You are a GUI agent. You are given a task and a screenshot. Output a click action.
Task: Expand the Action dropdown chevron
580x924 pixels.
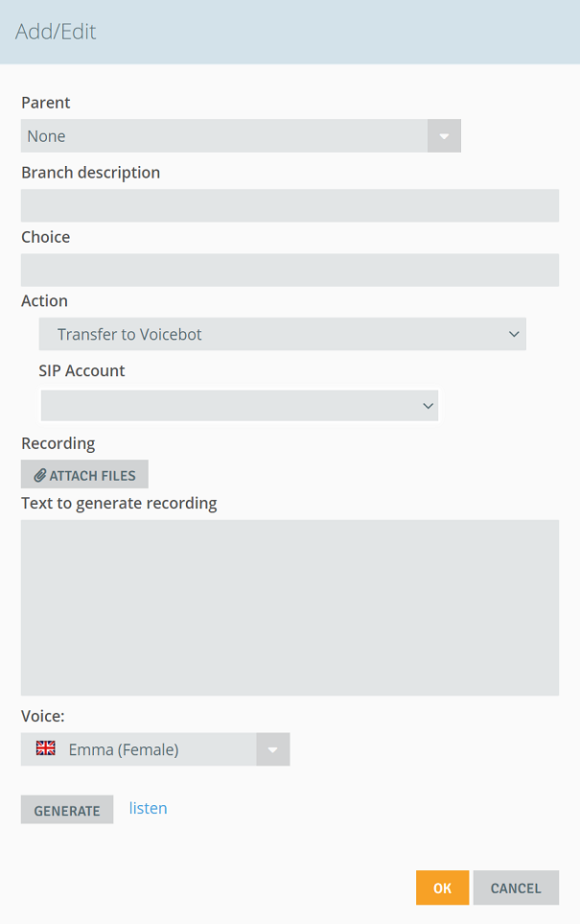click(514, 334)
